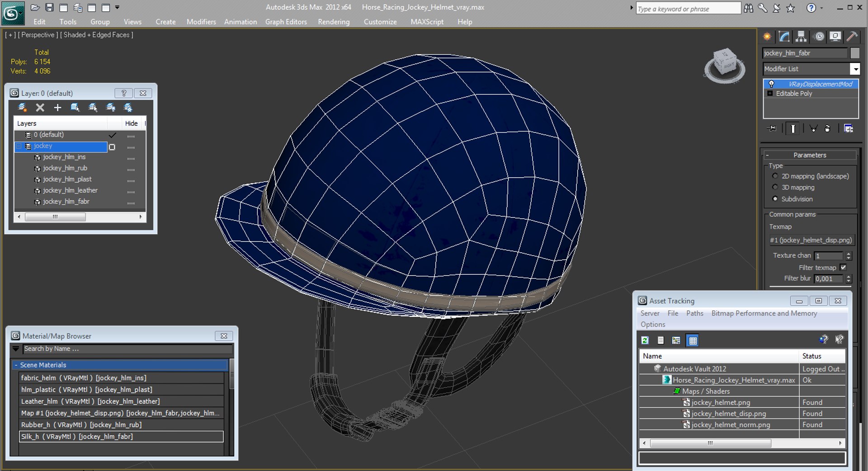Click the Search by Name field
This screenshot has width=868, height=471.
point(127,349)
